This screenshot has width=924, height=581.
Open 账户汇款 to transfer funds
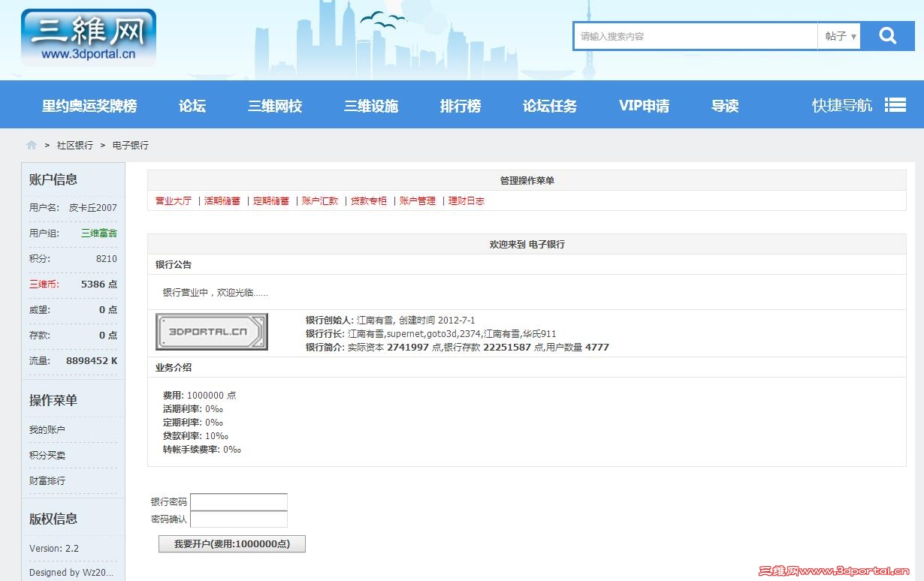tap(320, 201)
